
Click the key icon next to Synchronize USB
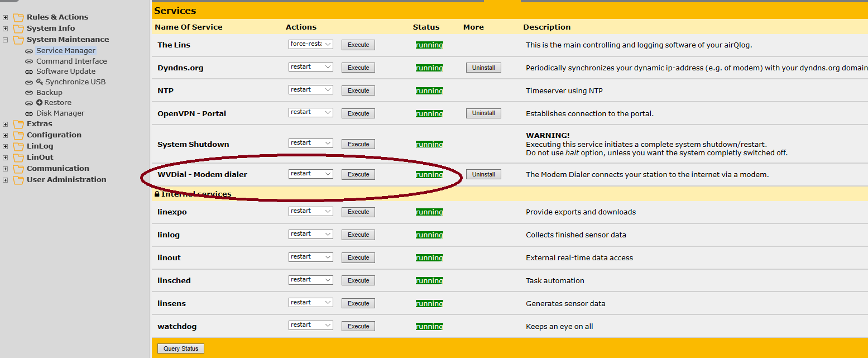40,82
